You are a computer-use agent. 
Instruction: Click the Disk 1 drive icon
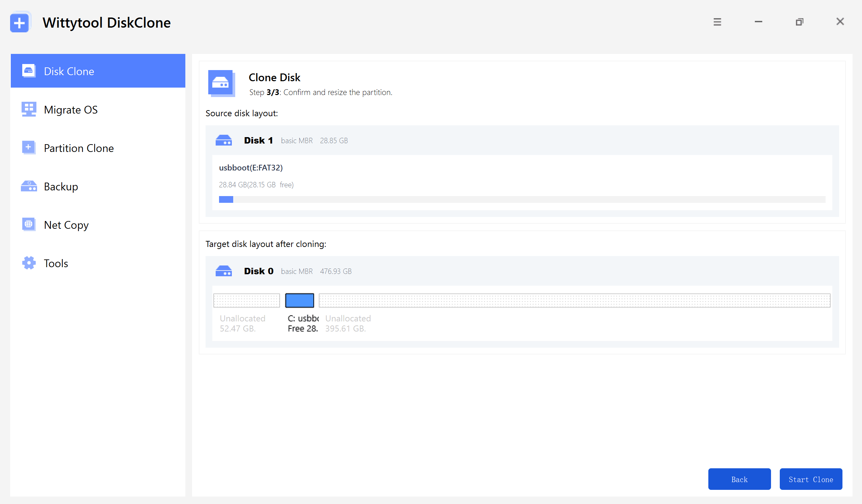pos(223,140)
